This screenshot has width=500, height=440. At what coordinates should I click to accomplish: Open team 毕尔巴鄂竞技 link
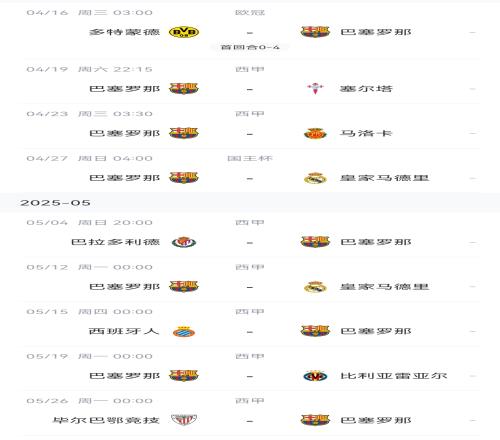[106, 420]
